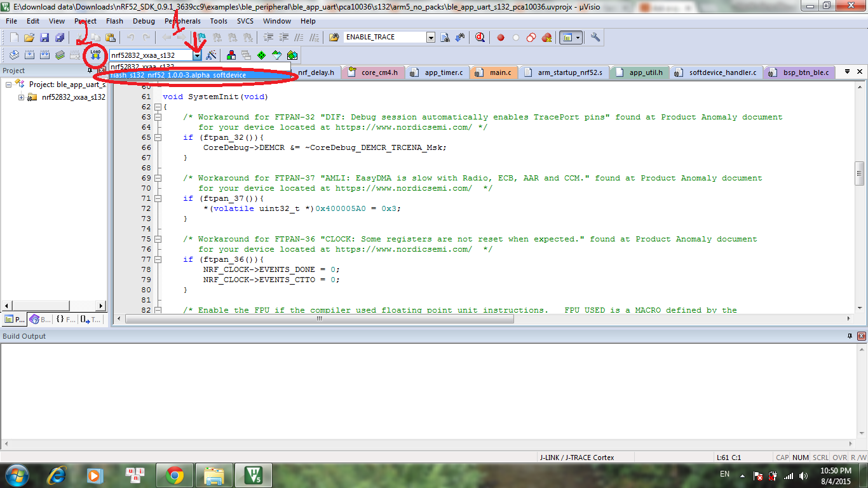Click the Windows Start button

17,475
